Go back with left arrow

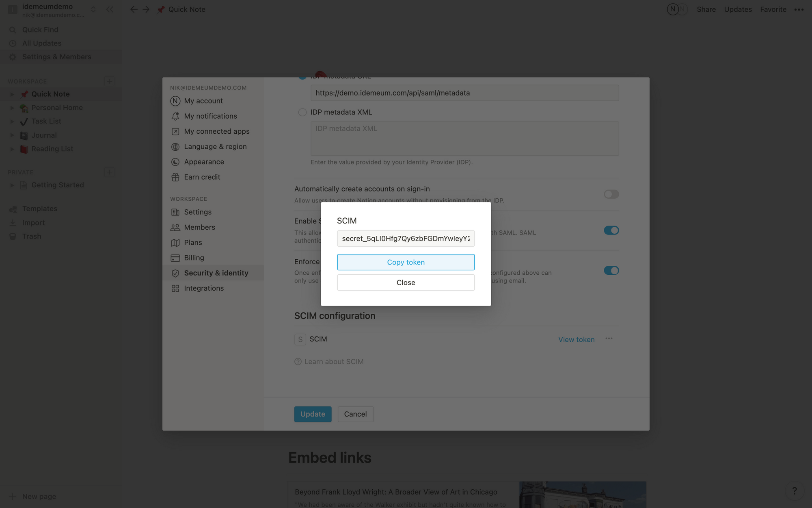click(x=134, y=9)
